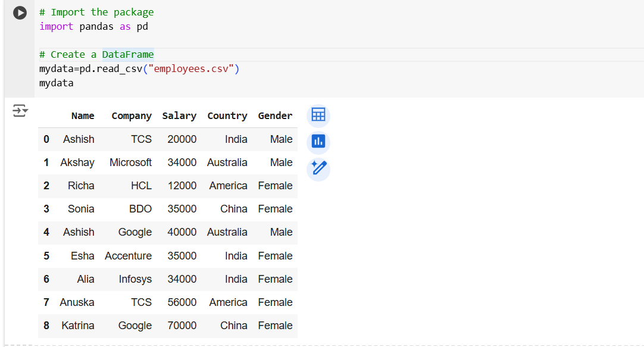Generate code with AI pencil icon

point(318,169)
